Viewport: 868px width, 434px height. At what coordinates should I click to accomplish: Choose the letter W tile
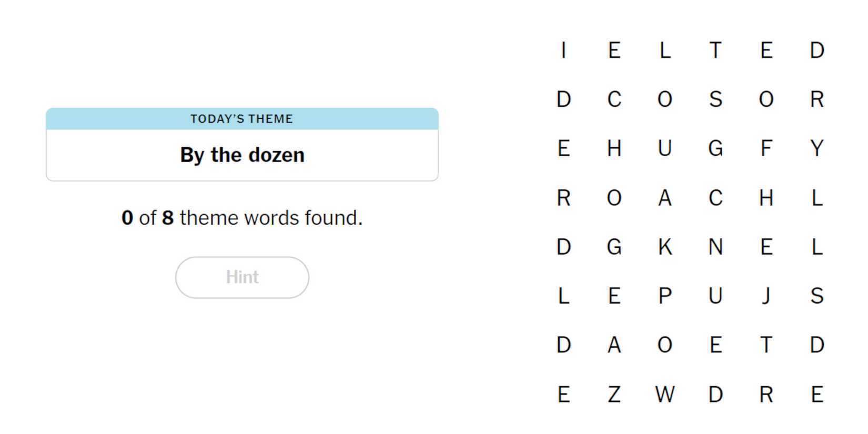[x=665, y=394]
